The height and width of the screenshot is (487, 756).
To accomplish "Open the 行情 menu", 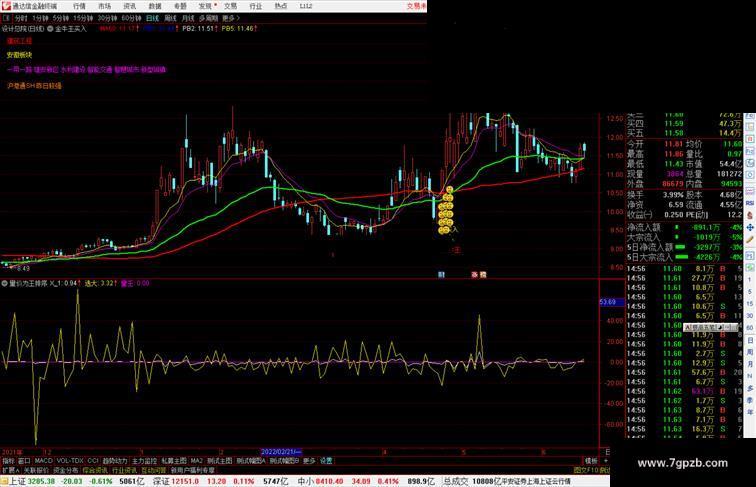I will point(80,6).
